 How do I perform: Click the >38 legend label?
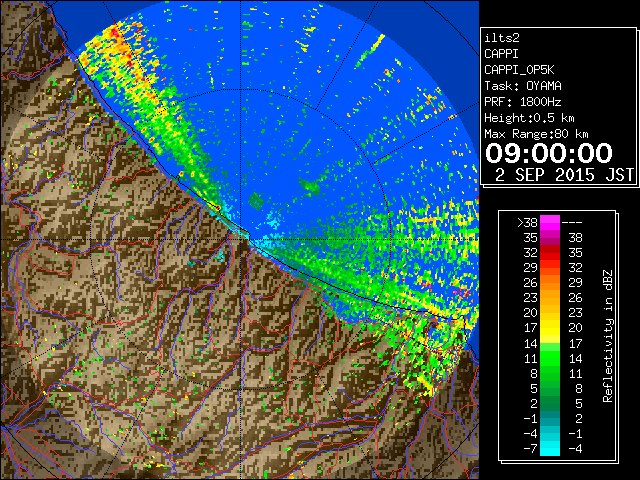(527, 222)
